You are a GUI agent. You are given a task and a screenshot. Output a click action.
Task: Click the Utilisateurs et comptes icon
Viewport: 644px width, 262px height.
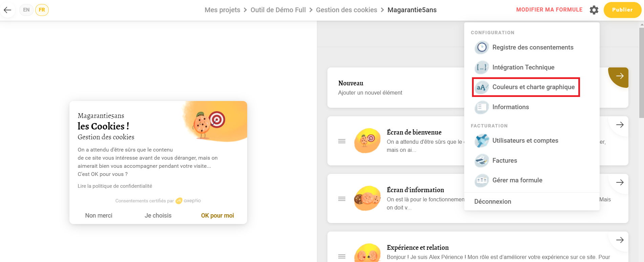tap(481, 141)
